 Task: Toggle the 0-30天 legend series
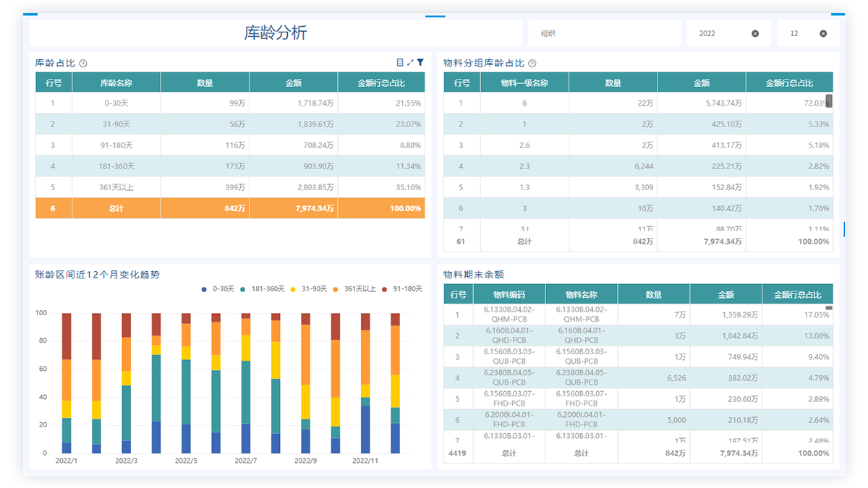click(218, 289)
